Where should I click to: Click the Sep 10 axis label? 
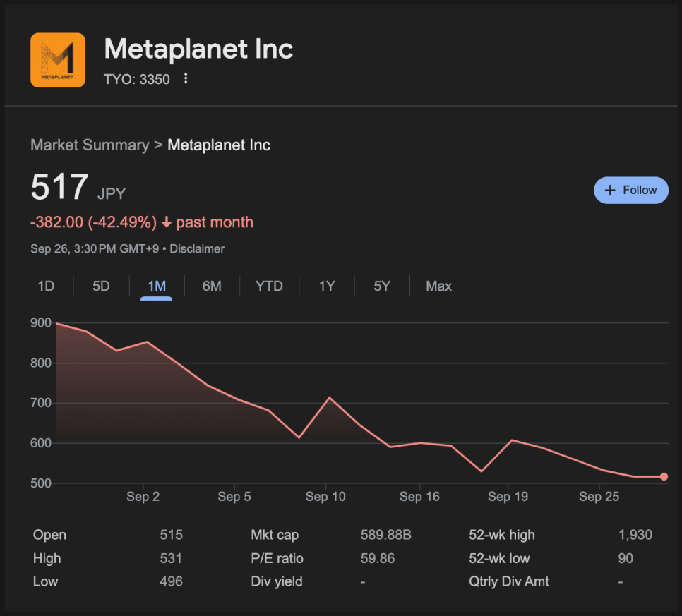325,497
